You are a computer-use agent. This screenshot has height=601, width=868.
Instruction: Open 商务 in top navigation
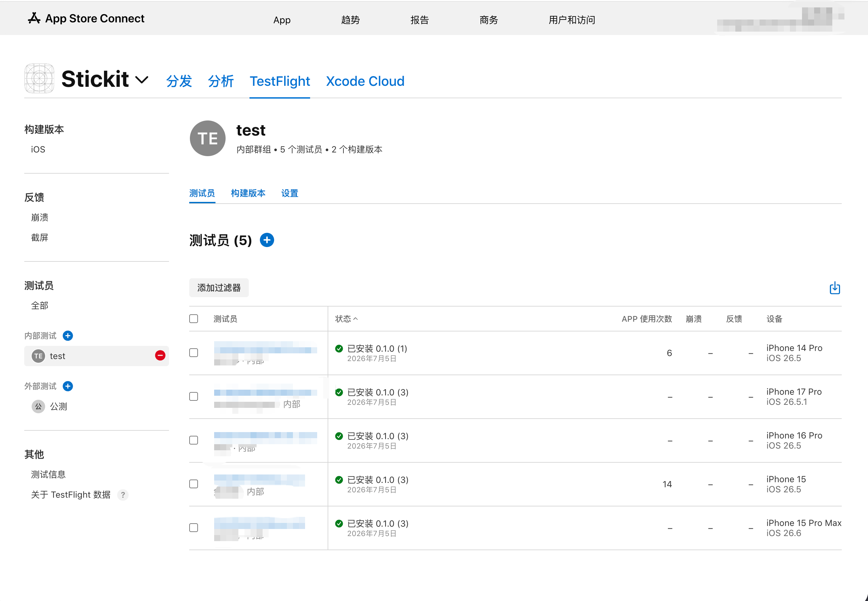[489, 20]
